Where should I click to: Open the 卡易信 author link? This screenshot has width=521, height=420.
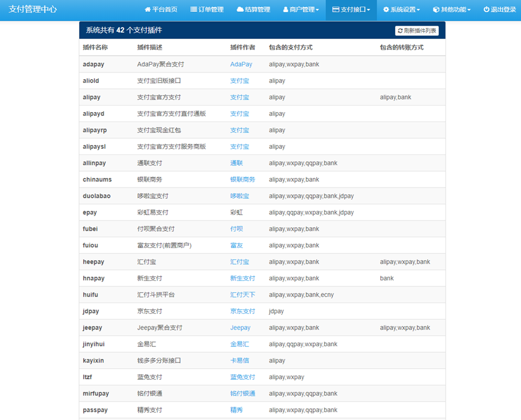[x=240, y=361]
